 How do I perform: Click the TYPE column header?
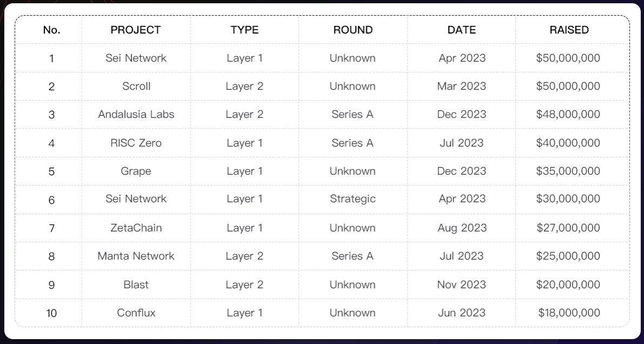tap(244, 30)
